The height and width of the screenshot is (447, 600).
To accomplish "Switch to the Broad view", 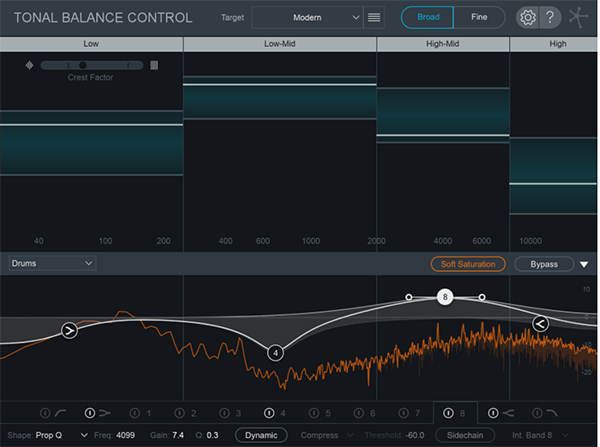I will 428,17.
